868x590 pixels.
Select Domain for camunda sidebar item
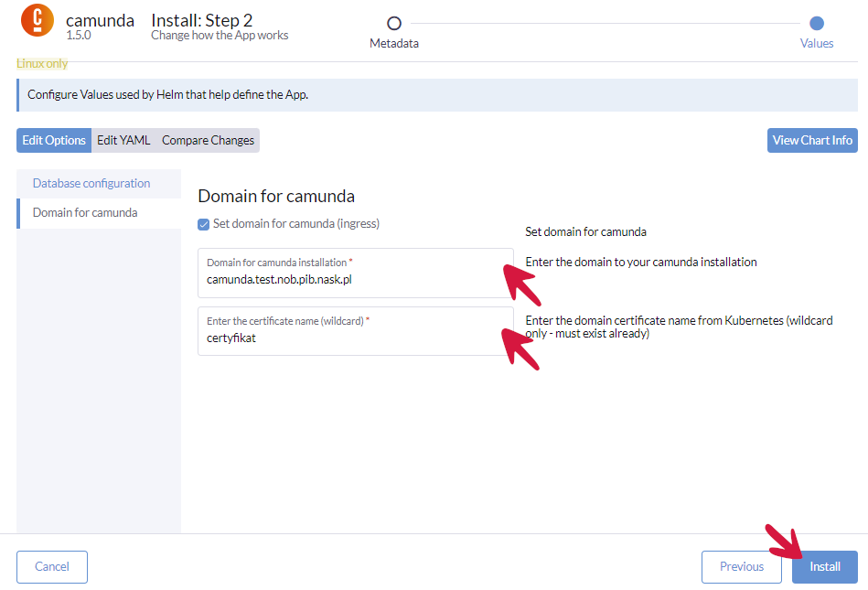85,212
